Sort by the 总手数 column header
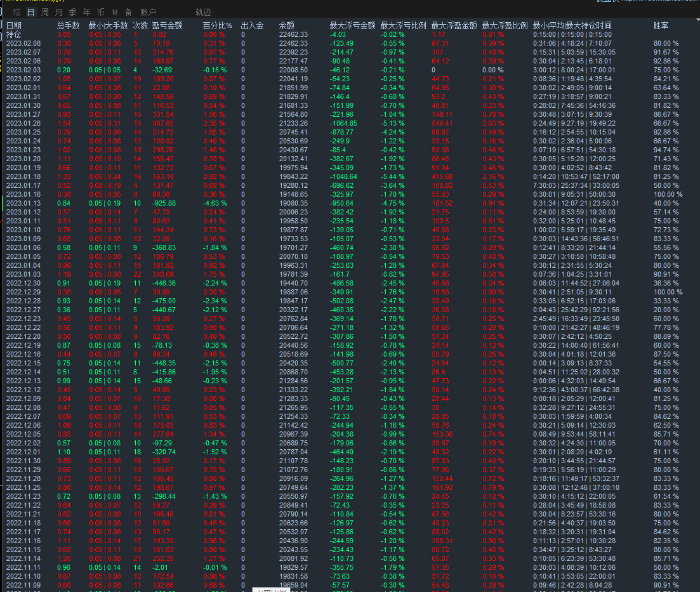Image resolution: width=700 pixels, height=592 pixels. click(69, 25)
